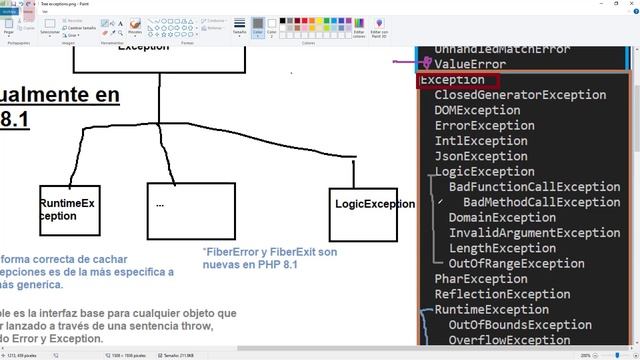Click the RuntimeException box text on canvas

click(67, 209)
